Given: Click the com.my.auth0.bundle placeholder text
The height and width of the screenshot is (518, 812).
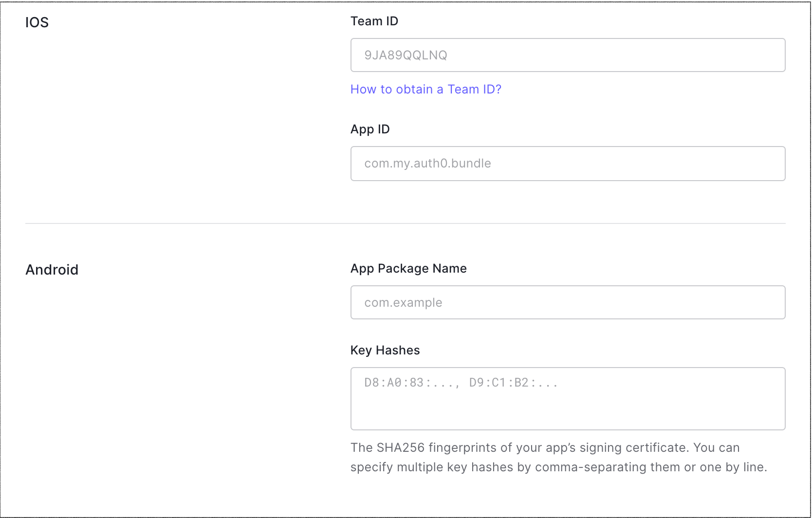Looking at the screenshot, I should tap(427, 164).
